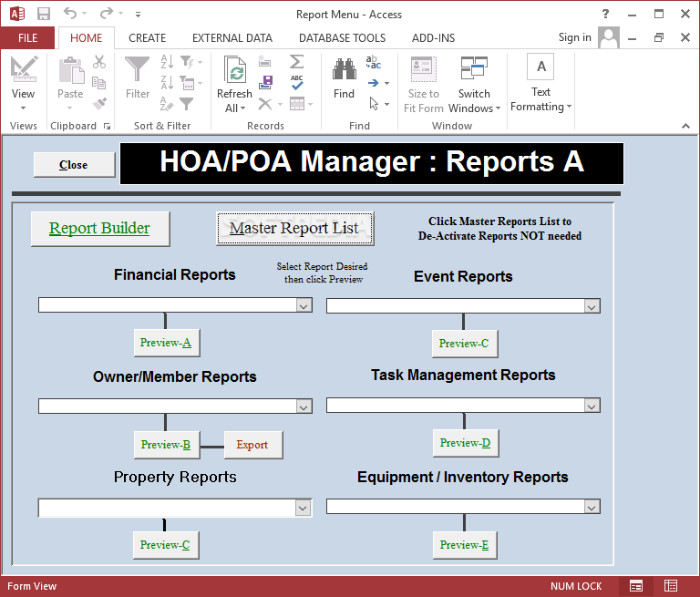700x597 pixels.
Task: Collapse the ribbon with the chevron
Action: click(685, 126)
